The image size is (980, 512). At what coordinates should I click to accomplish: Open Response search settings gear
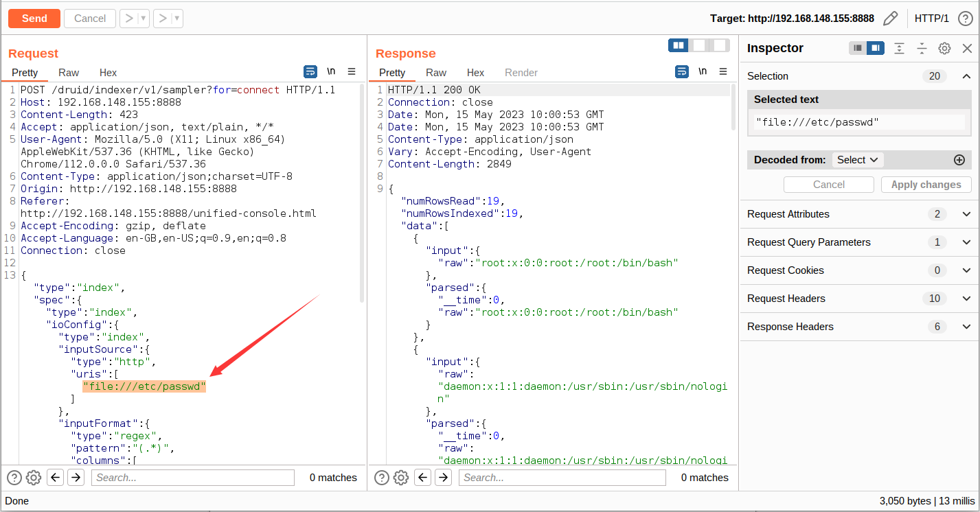tap(401, 478)
